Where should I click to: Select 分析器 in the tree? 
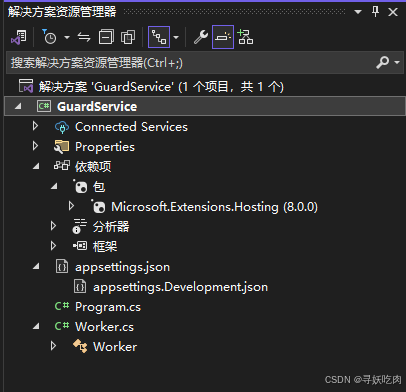click(x=111, y=227)
